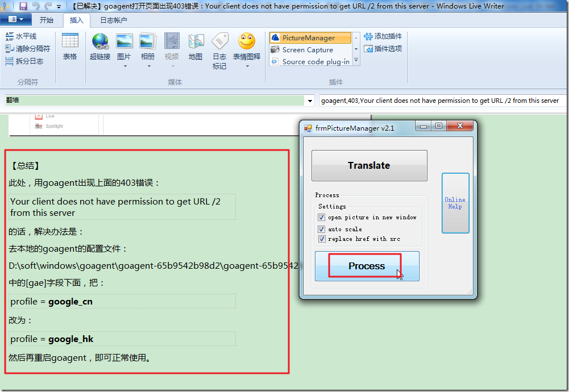Click the frmPictureManager window title icon

click(308, 128)
